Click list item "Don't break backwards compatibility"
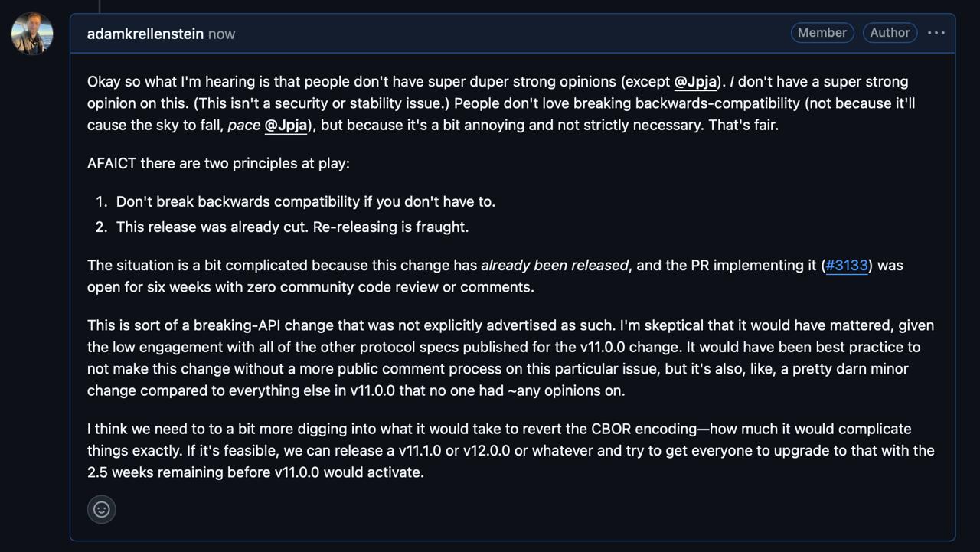980x552 pixels. (305, 201)
